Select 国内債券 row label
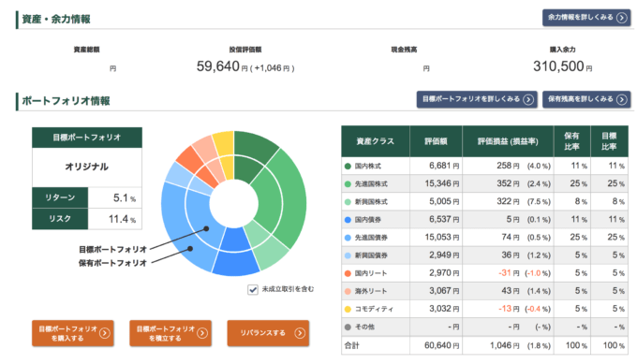 [x=367, y=220]
